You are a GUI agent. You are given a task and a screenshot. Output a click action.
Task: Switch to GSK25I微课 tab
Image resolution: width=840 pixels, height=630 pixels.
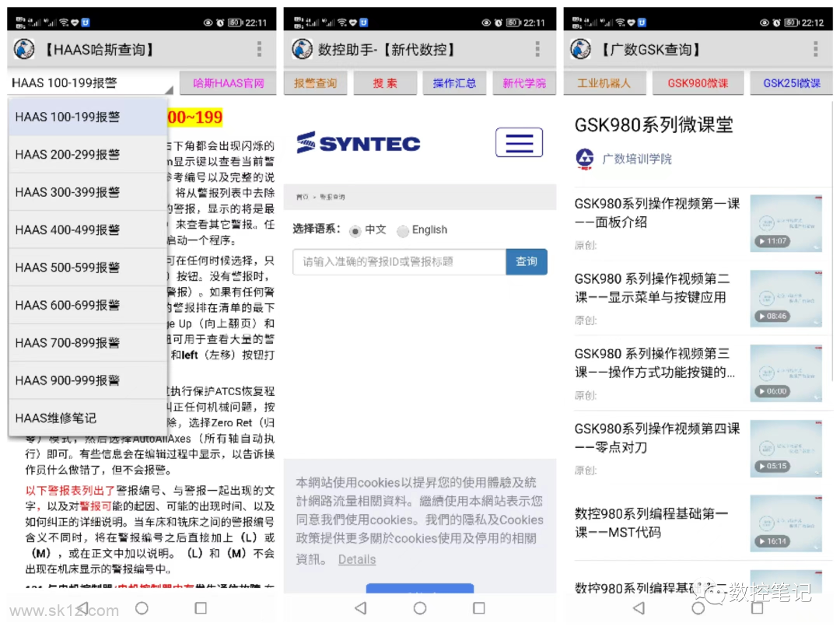pyautogui.click(x=791, y=83)
